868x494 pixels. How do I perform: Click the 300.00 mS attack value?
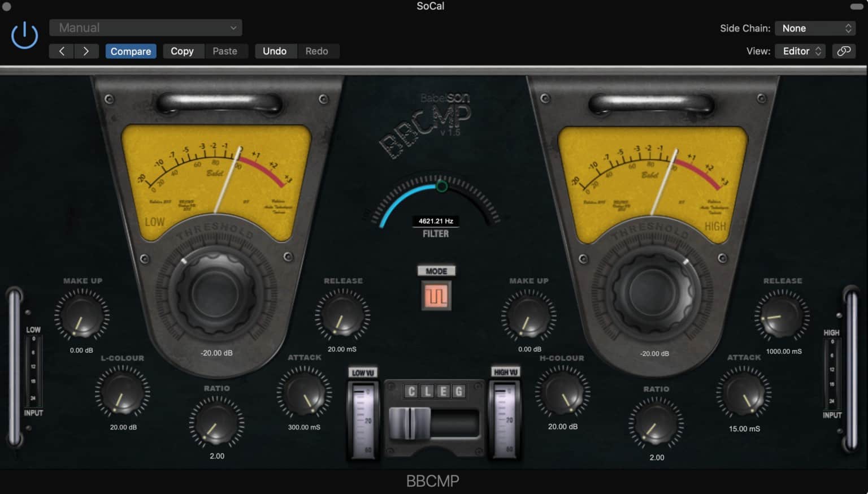pos(304,427)
